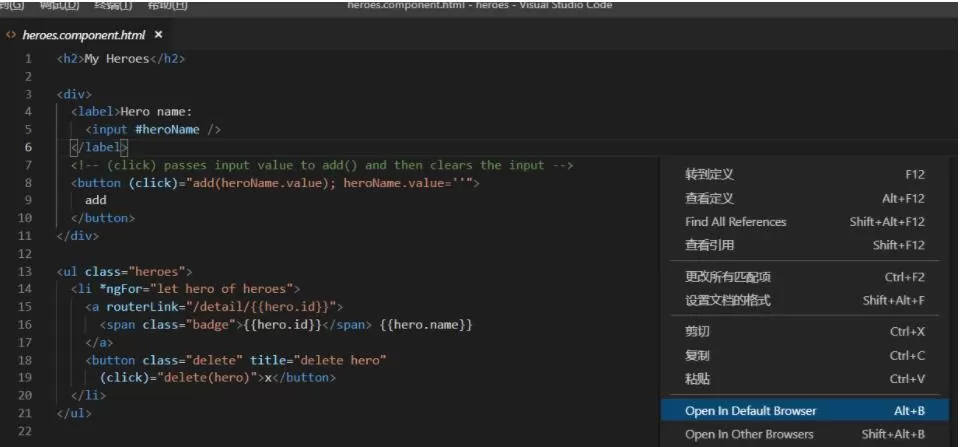This screenshot has width=960, height=447.
Task: Click the '</button>' tag on line 10
Action: (103, 218)
